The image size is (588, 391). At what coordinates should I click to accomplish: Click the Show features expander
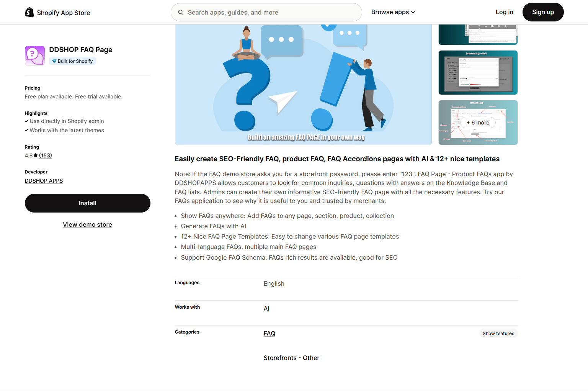pyautogui.click(x=498, y=334)
